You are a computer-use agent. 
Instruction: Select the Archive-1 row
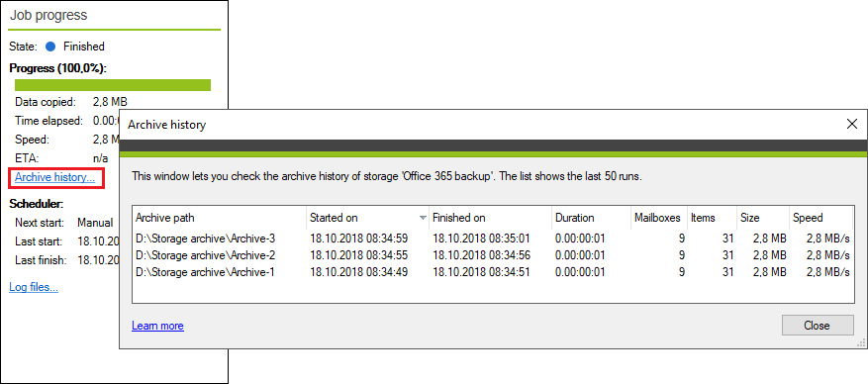coord(493,272)
